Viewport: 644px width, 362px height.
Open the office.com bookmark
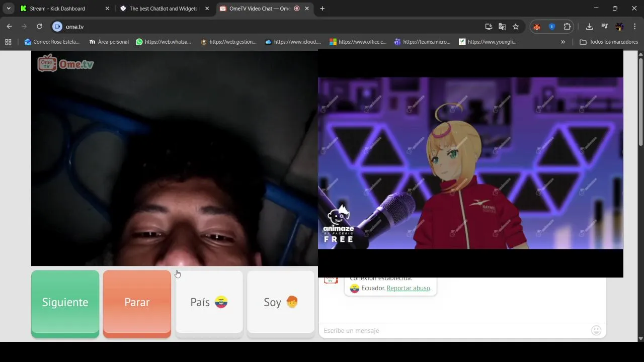pos(358,42)
